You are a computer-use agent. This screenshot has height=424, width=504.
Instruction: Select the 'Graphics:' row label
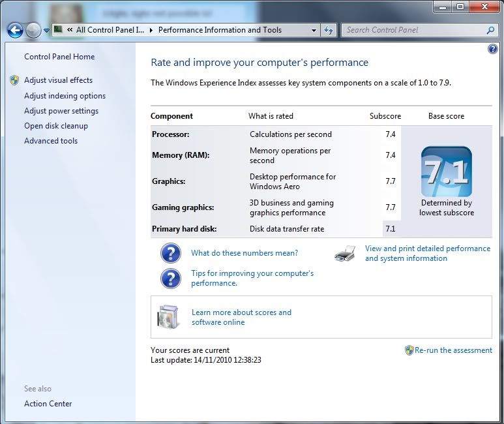coord(169,181)
